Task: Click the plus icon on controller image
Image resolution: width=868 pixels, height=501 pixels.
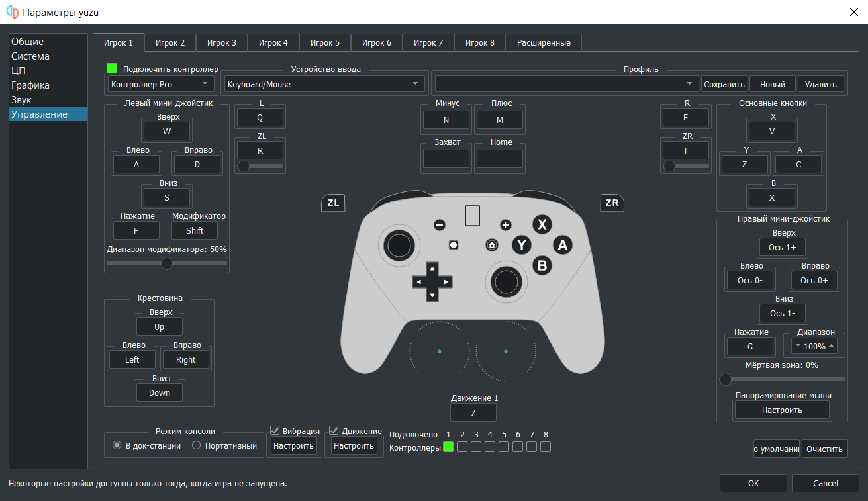Action: click(x=506, y=225)
